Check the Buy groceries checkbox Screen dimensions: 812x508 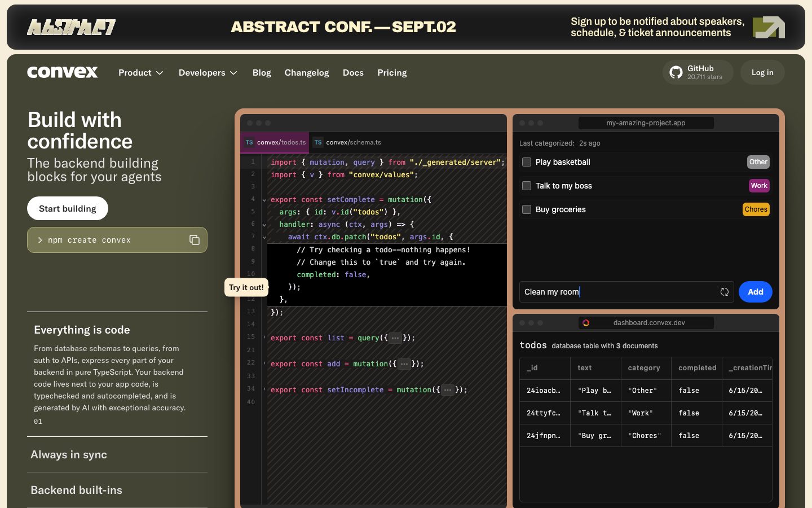coord(527,209)
